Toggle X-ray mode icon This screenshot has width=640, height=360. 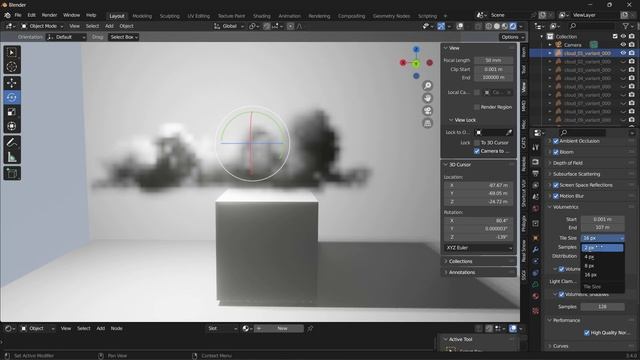[x=478, y=26]
